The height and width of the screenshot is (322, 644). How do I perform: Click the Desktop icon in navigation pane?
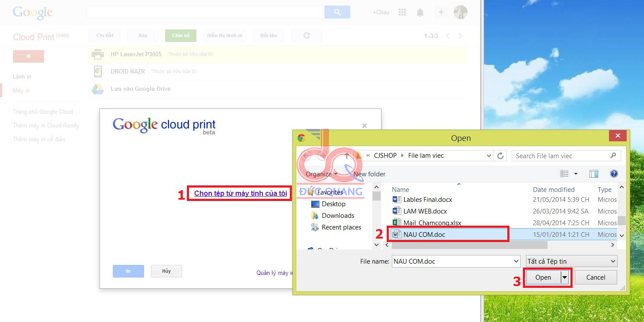pyautogui.click(x=315, y=204)
